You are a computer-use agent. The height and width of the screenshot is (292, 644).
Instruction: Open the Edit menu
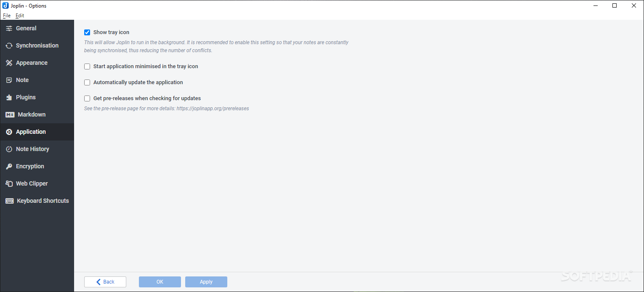tap(20, 15)
